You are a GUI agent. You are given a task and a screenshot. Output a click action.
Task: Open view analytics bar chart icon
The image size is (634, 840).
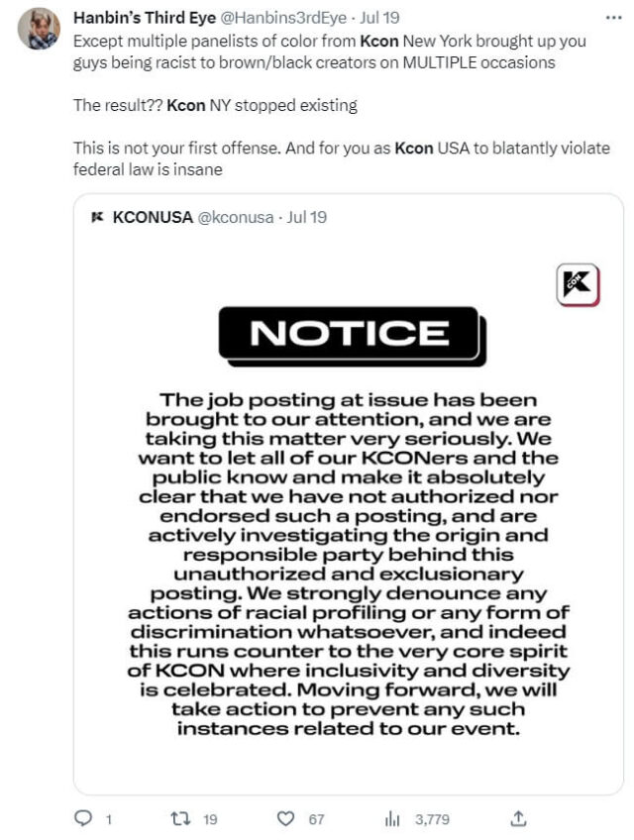coord(390,818)
